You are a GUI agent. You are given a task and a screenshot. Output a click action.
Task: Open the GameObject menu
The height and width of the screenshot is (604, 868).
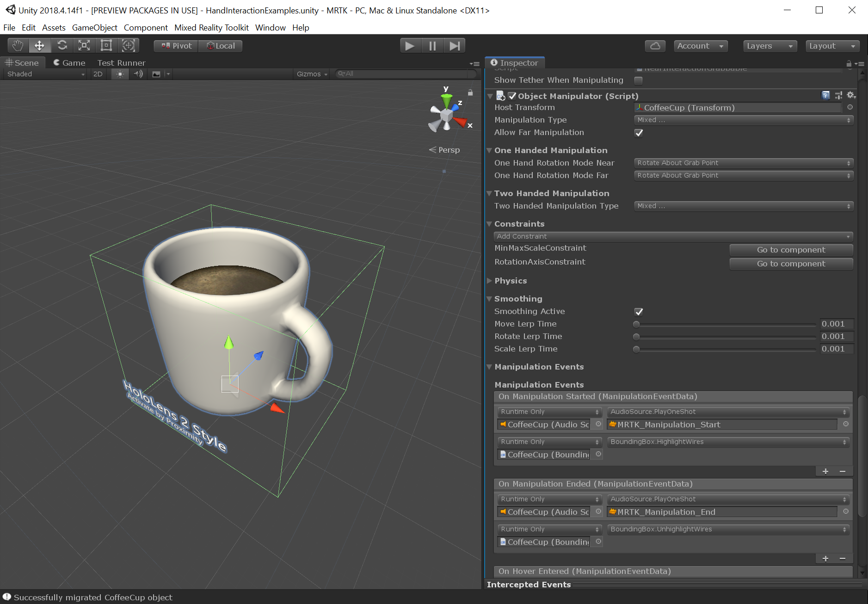pos(94,27)
